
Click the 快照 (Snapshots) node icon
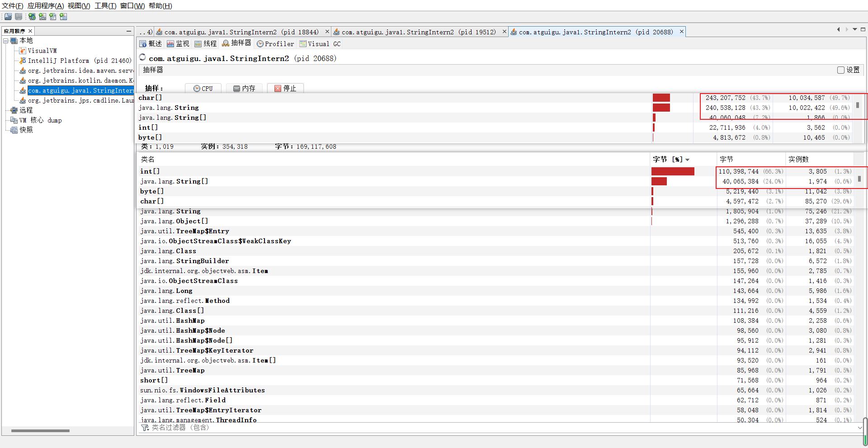[x=14, y=130]
